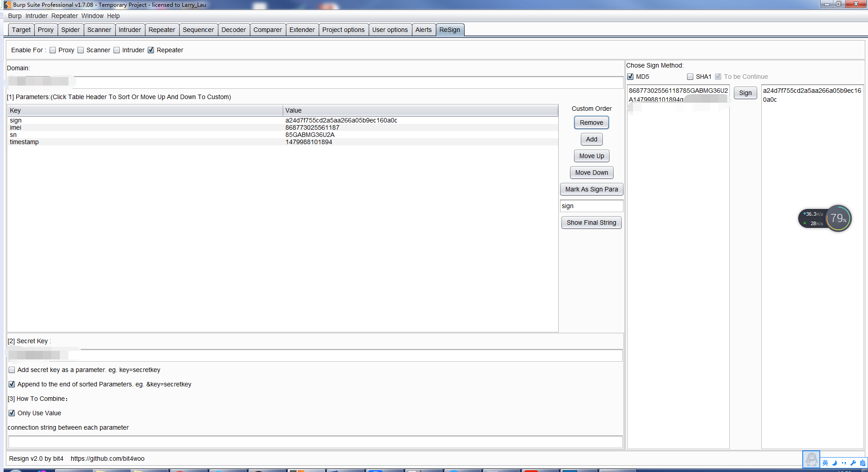Check the SHA1 sign method
The image size is (868, 472).
pyautogui.click(x=690, y=77)
